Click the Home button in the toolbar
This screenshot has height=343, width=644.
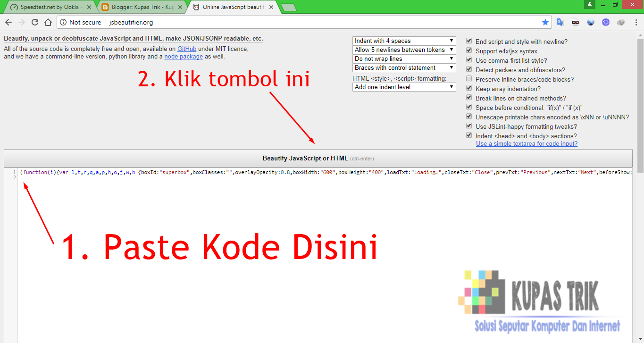[48, 22]
